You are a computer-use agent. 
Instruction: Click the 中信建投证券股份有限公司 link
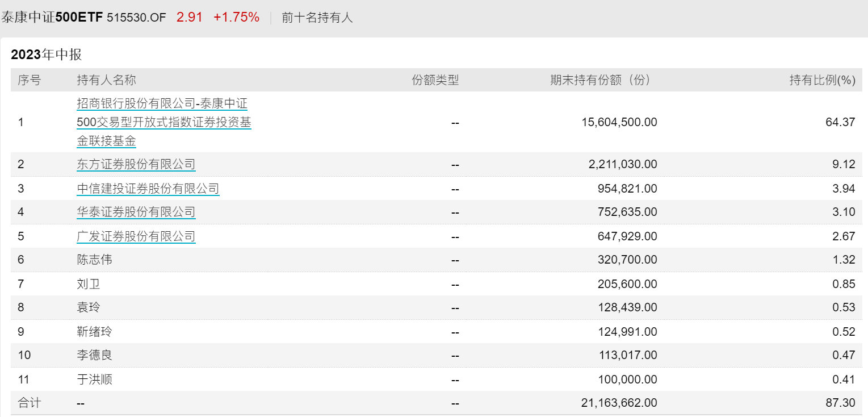[x=148, y=188]
